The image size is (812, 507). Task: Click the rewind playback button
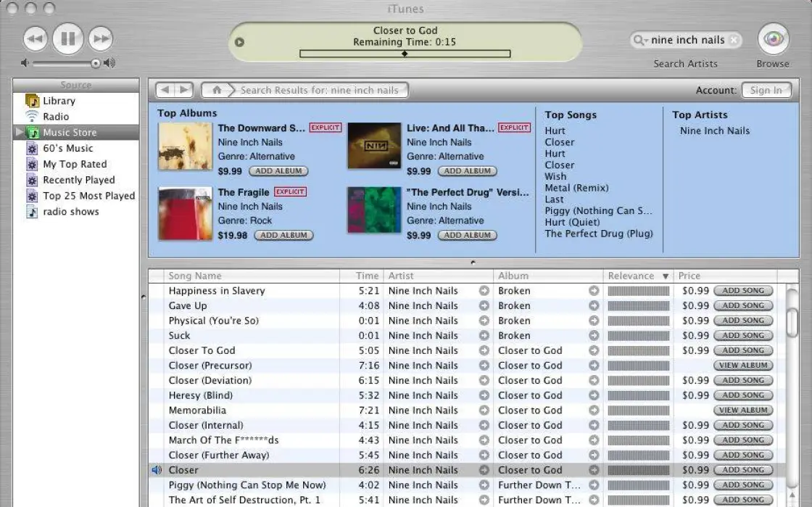(x=36, y=39)
